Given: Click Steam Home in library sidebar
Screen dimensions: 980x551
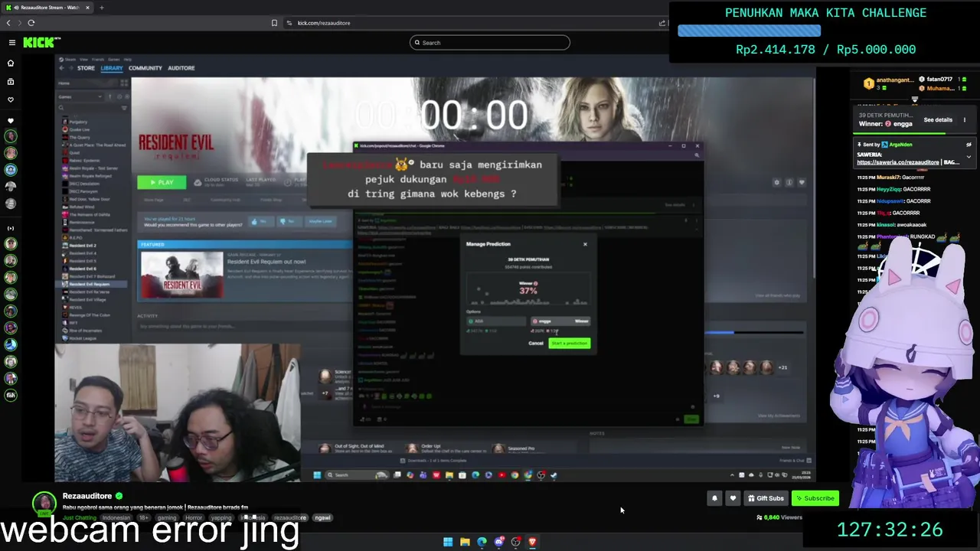Looking at the screenshot, I should (64, 83).
